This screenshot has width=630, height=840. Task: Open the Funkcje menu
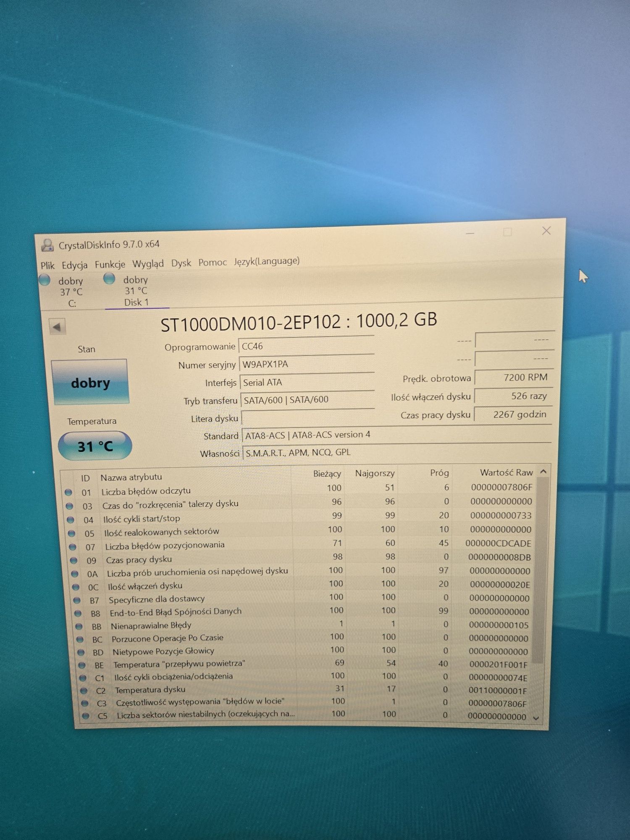click(110, 264)
